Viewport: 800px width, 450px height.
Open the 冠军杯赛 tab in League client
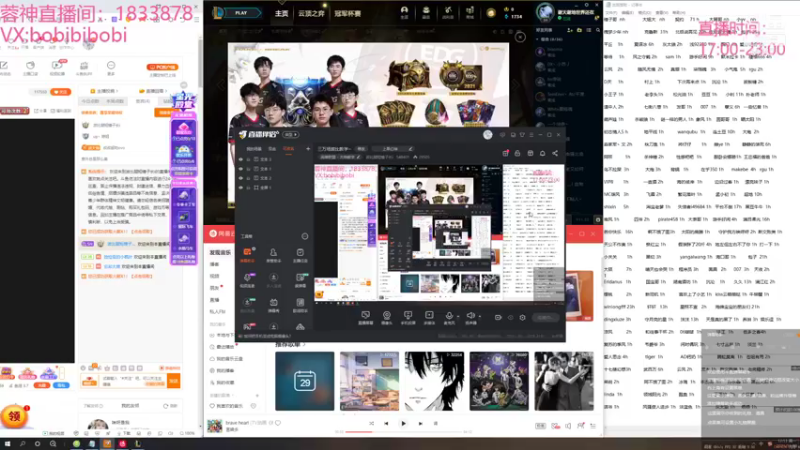[x=347, y=14]
